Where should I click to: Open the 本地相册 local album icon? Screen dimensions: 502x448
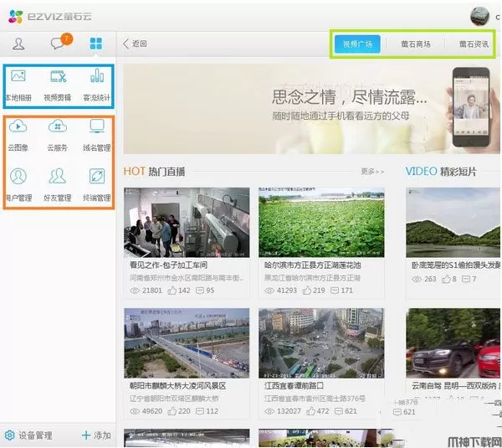18,84
